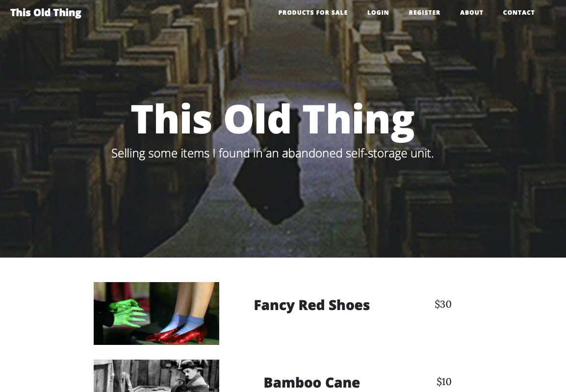Select the Bamboo Cane product title
The height and width of the screenshot is (392, 566).
click(312, 383)
